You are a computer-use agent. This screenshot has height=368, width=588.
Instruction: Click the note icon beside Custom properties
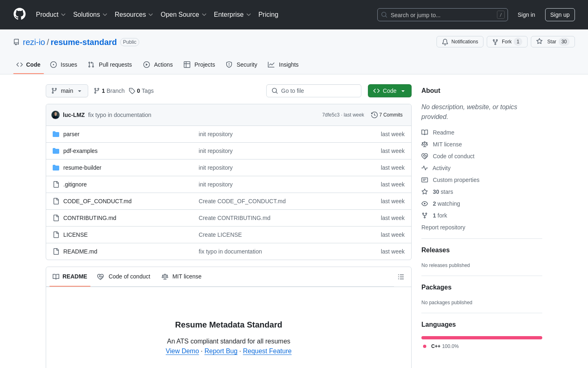coord(425,180)
